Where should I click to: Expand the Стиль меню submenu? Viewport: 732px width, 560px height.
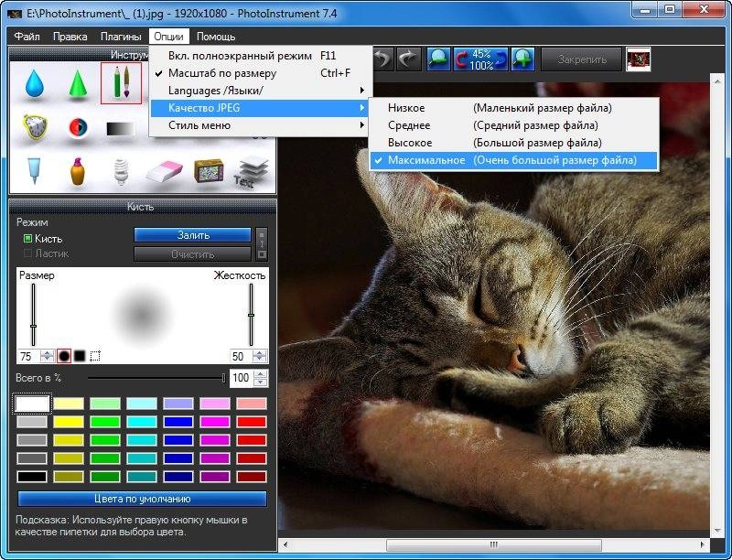pos(261,125)
